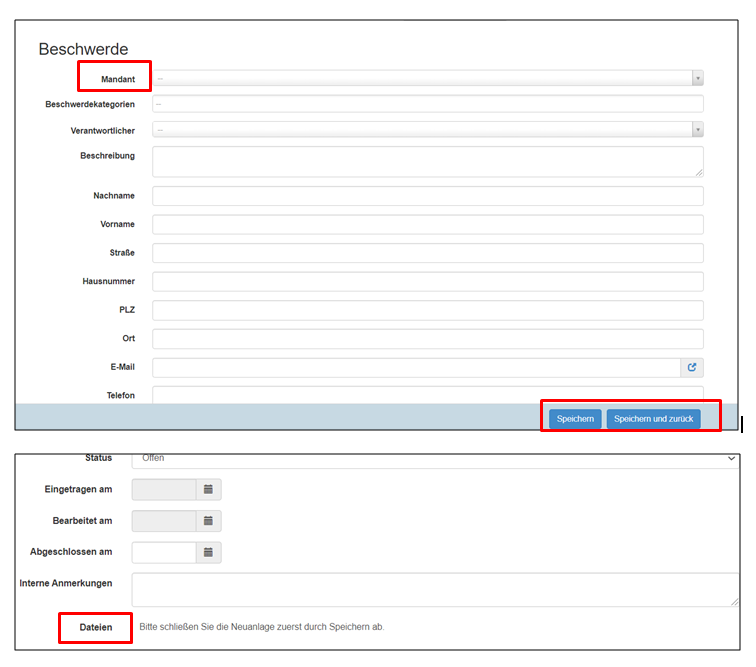Focus the Vorname input field
The height and width of the screenshot is (667, 756).
427,224
